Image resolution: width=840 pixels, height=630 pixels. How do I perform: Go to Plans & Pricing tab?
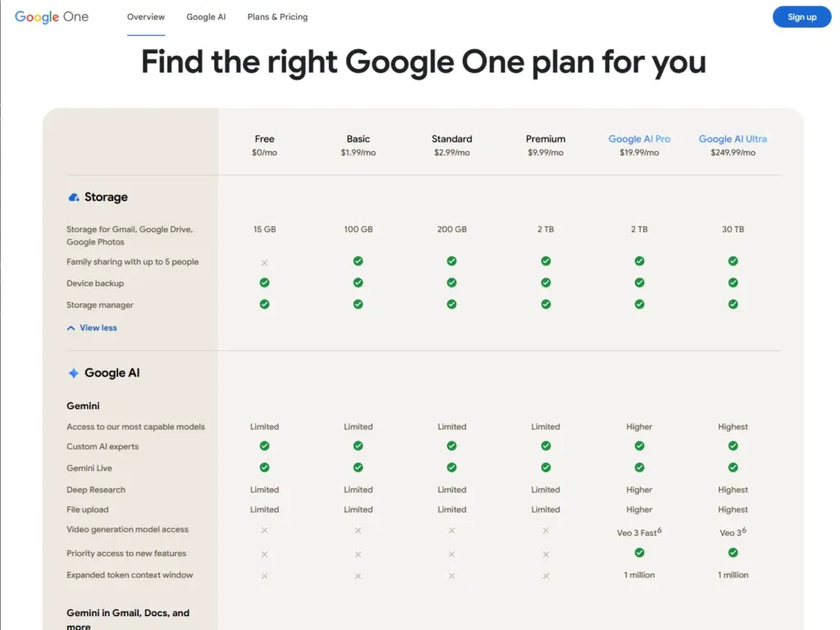277,17
